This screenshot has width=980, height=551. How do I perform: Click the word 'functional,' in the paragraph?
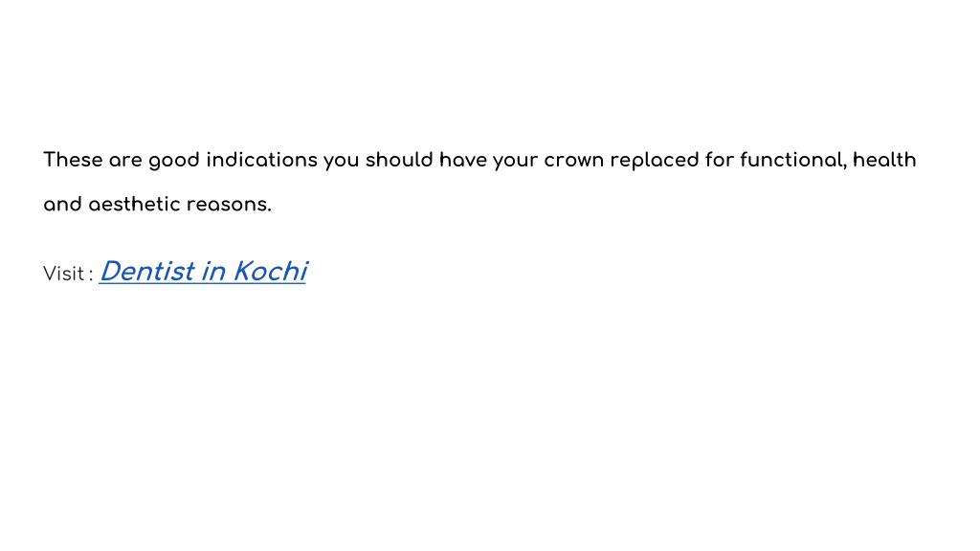pos(793,160)
